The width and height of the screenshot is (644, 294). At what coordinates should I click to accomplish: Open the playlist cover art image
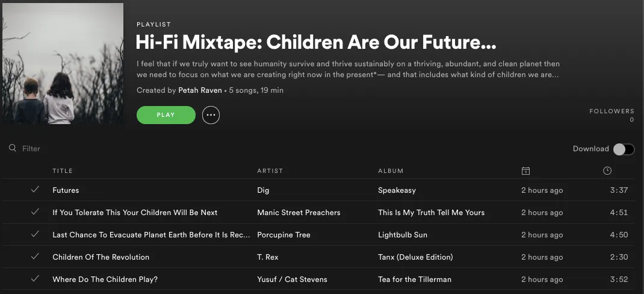tap(63, 64)
